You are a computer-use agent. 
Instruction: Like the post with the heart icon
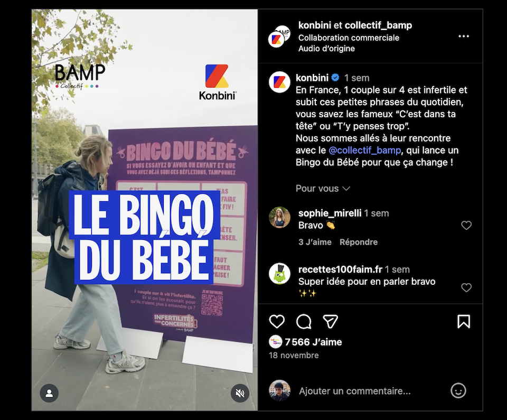pos(277,322)
